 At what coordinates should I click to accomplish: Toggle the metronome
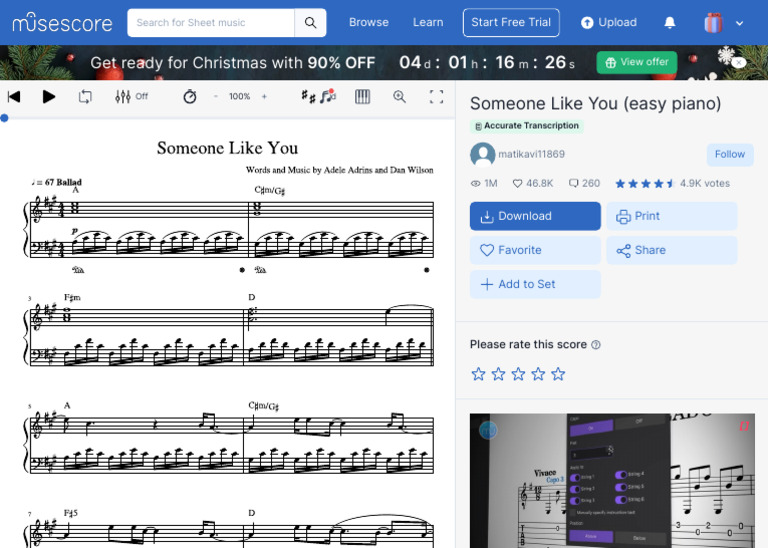[190, 96]
